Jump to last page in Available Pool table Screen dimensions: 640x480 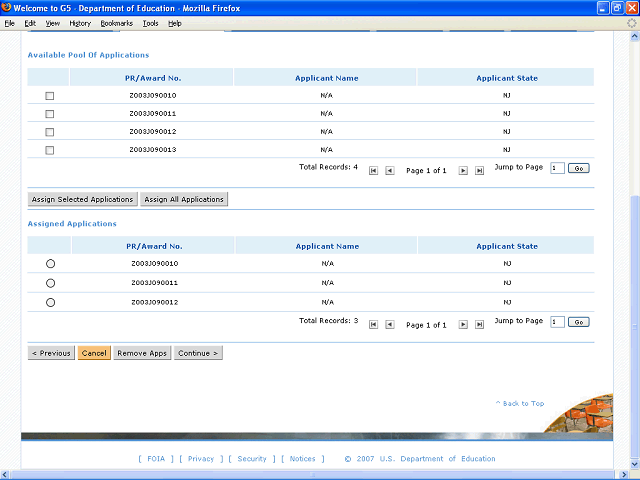[479, 170]
